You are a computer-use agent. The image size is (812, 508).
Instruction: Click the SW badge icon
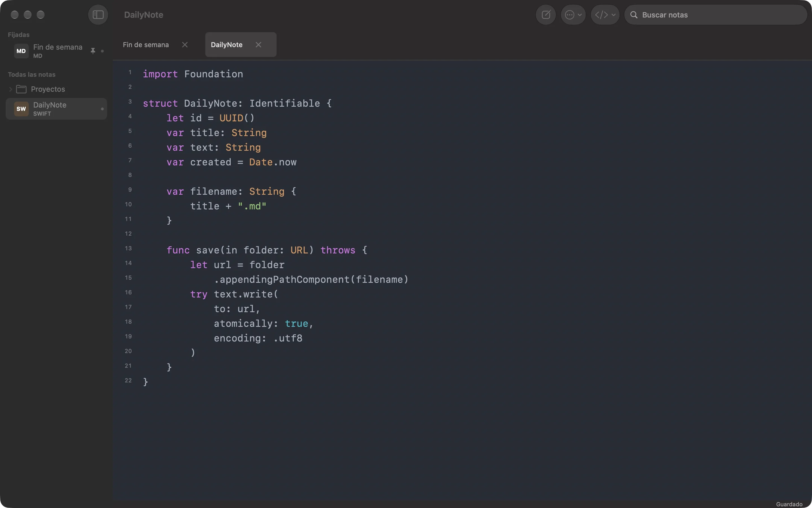coord(21,109)
